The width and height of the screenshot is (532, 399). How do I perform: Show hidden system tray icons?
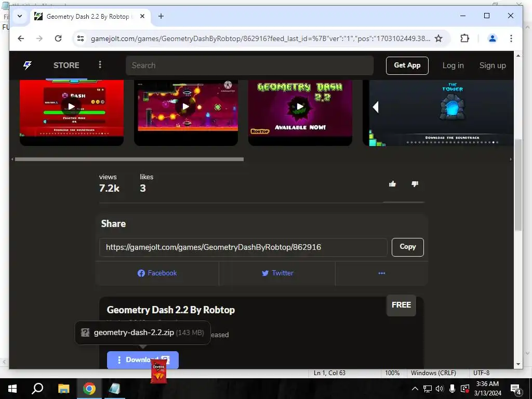415,389
